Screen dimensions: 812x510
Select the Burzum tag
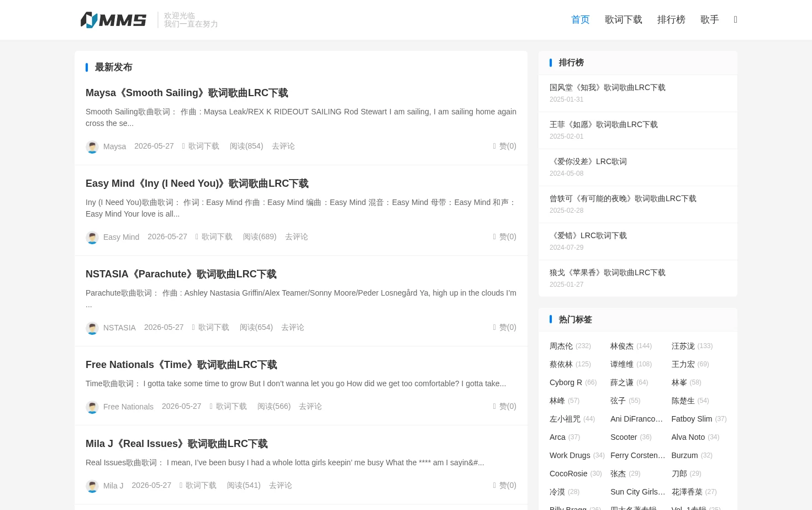click(x=684, y=455)
